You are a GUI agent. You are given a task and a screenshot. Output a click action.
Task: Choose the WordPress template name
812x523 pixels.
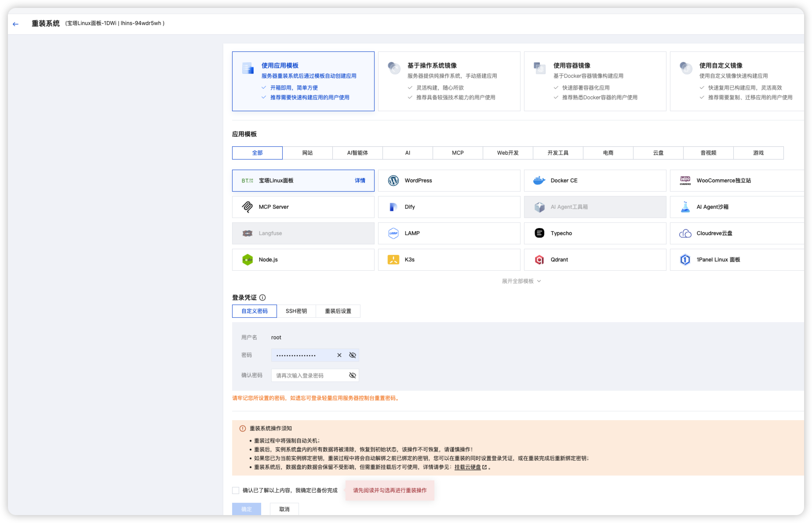(419, 181)
